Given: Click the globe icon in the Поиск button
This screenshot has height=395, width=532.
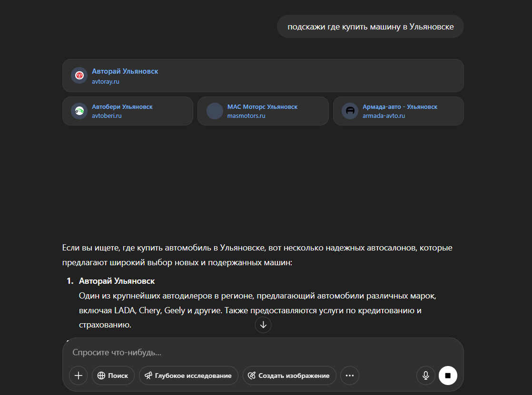Looking at the screenshot, I should coord(101,376).
